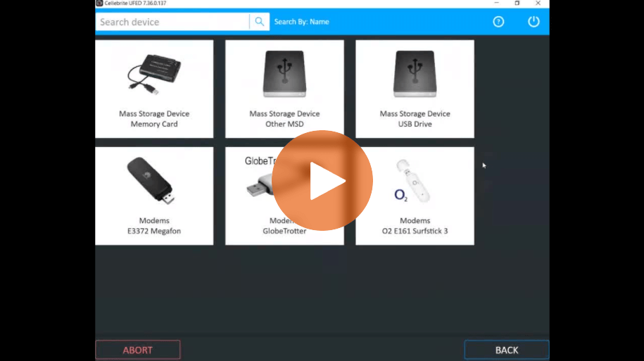The height and width of the screenshot is (361, 644).
Task: Play the video with orange play button
Action: point(322,180)
